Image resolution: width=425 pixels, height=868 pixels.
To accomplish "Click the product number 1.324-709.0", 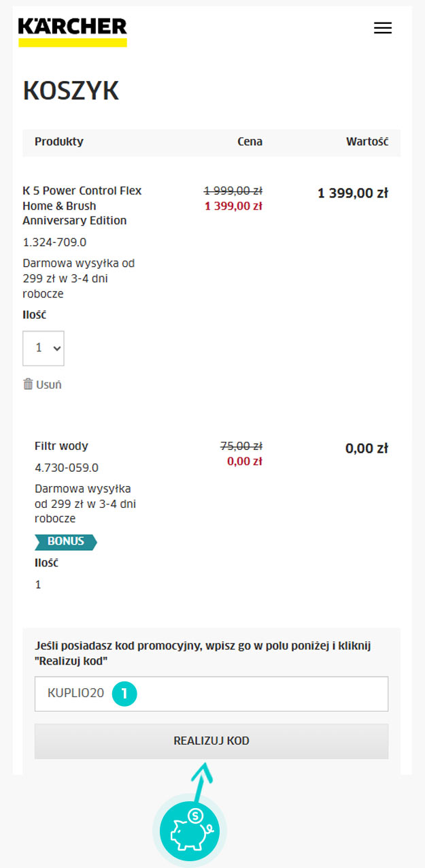I will tap(54, 242).
